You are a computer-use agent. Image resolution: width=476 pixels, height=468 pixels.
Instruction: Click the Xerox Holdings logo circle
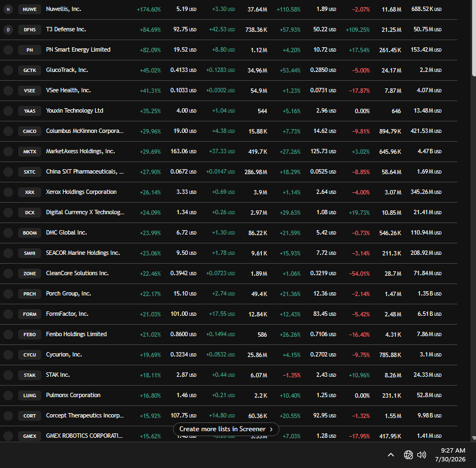[8, 192]
